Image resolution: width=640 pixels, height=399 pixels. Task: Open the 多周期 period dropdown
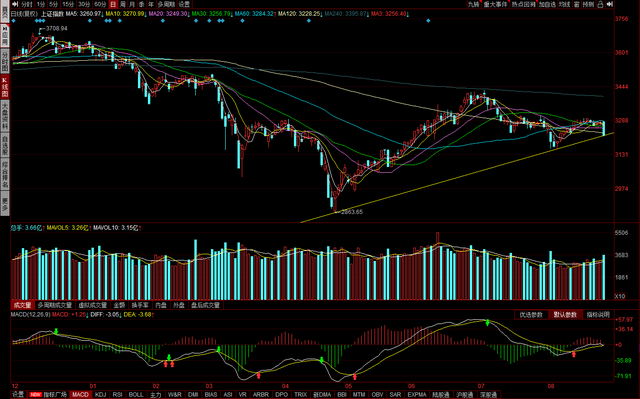166,4
